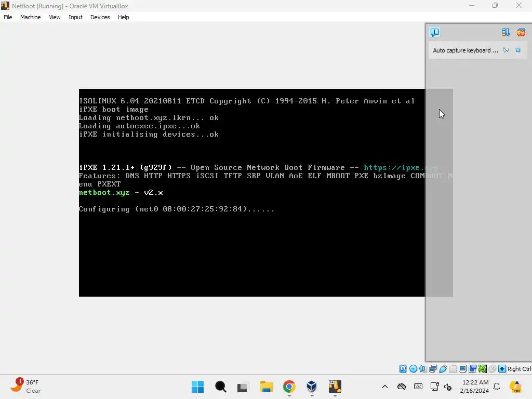Image resolution: width=532 pixels, height=399 pixels.
Task: Open the Windows Start menu
Action: click(x=197, y=387)
